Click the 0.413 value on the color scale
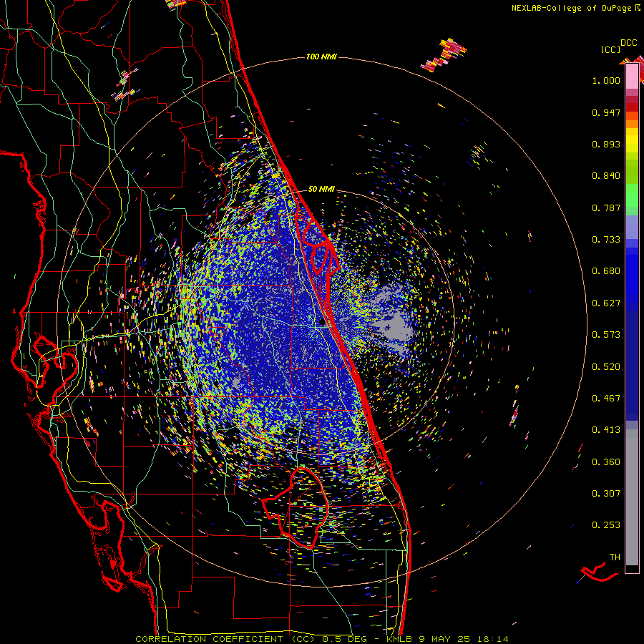This screenshot has width=644, height=644. (606, 430)
